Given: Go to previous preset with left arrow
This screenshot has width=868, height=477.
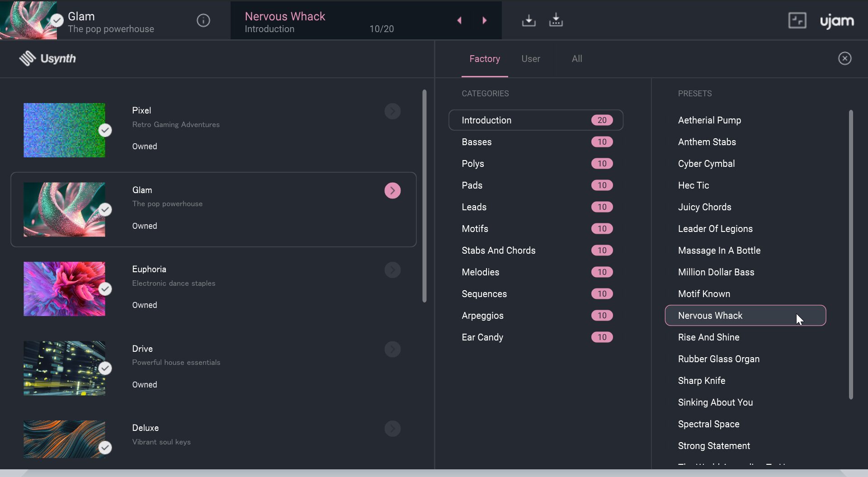Looking at the screenshot, I should pos(459,20).
